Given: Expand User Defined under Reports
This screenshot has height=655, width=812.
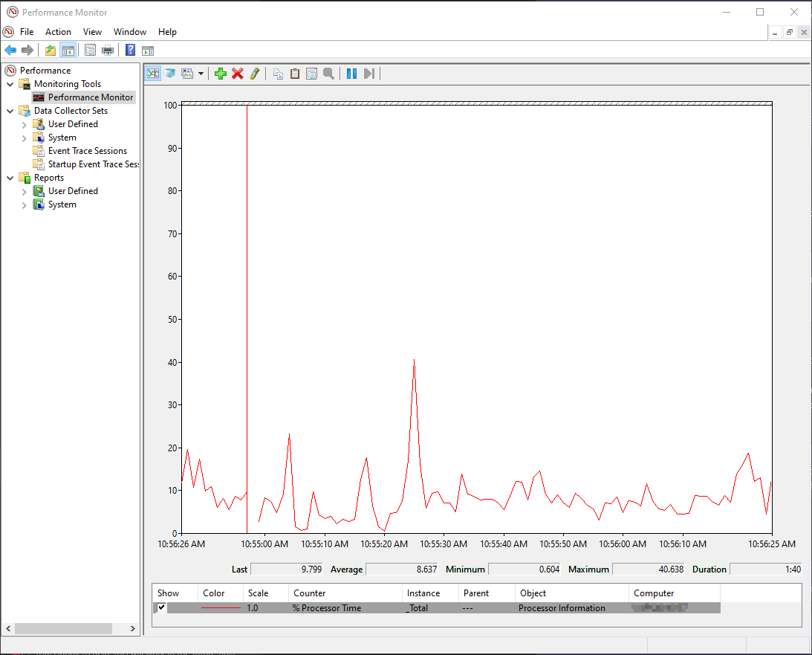Looking at the screenshot, I should pyautogui.click(x=25, y=191).
